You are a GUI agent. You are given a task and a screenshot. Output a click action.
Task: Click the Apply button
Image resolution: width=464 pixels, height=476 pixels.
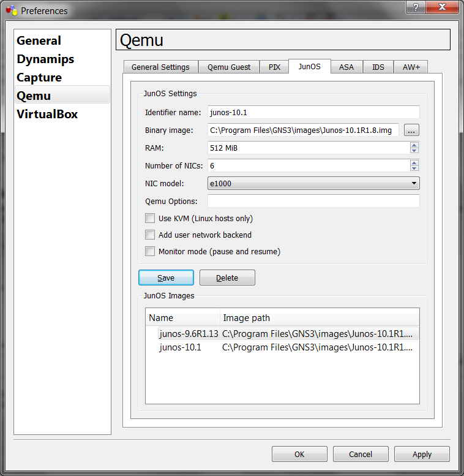(422, 454)
